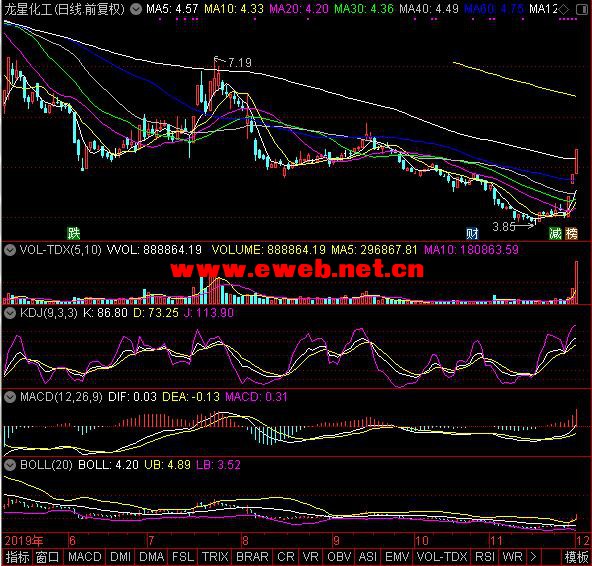The height and width of the screenshot is (566, 592).
Task: Click the 7.19 high price label
Action: coord(240,62)
